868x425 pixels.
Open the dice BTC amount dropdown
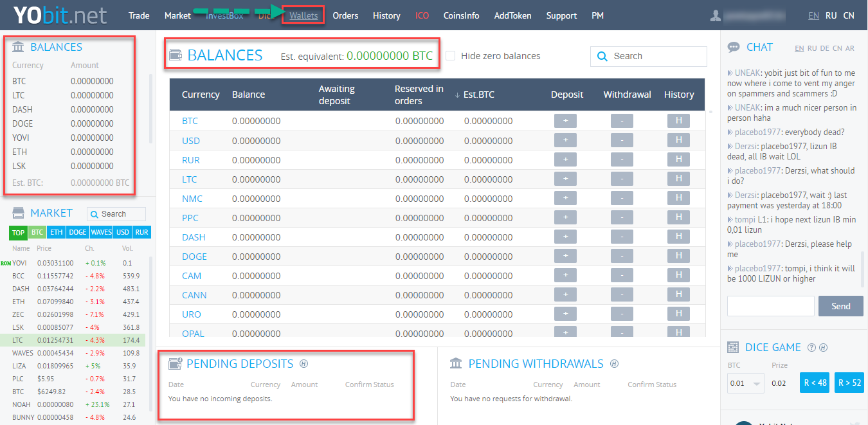(746, 383)
